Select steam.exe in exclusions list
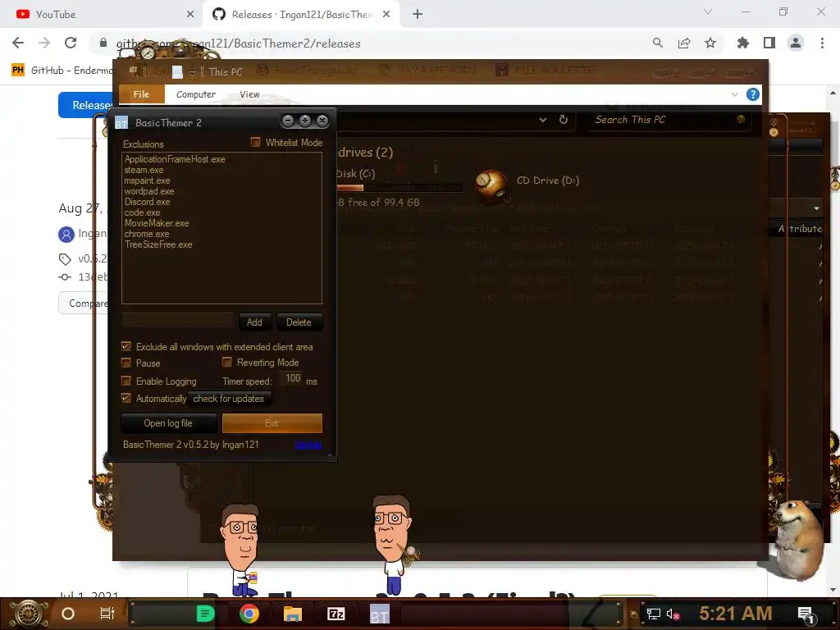This screenshot has width=840, height=630. [144, 170]
